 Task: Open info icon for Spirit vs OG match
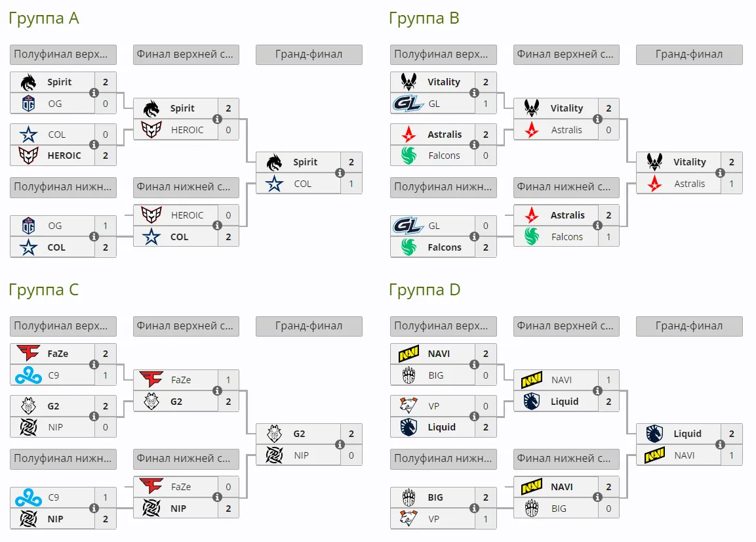(94, 93)
